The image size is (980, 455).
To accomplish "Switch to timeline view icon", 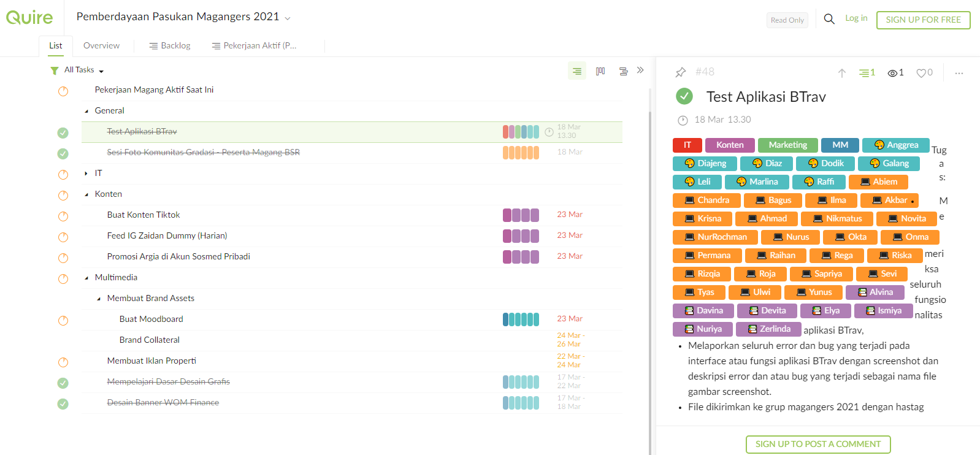I will click(623, 71).
